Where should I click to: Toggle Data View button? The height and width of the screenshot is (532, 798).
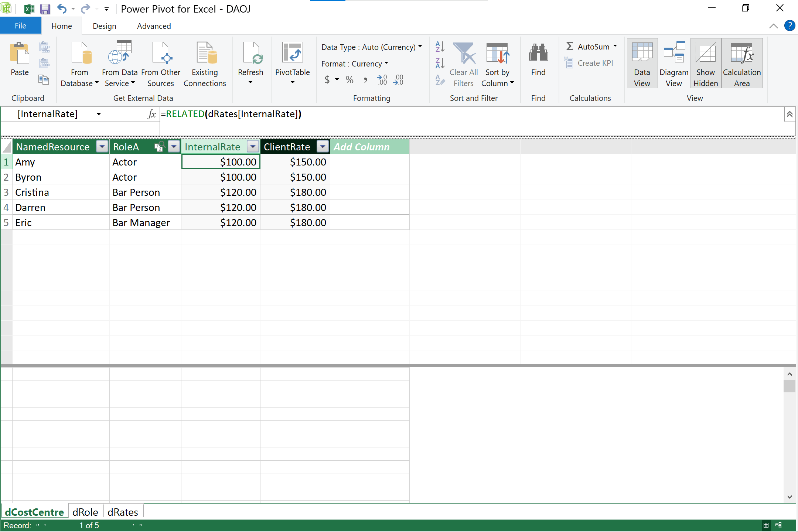(x=642, y=64)
